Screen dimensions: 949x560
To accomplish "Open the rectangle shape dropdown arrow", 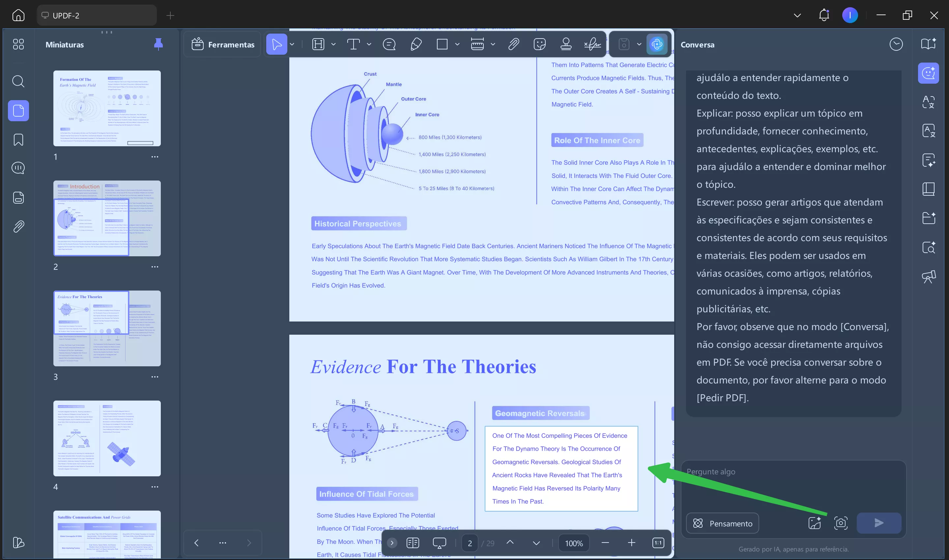I will (x=457, y=44).
